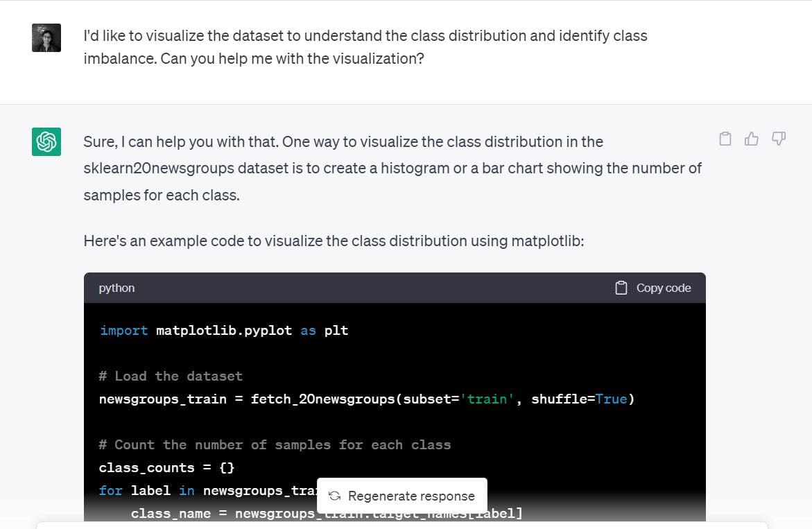The height and width of the screenshot is (529, 812).
Task: Click the user's question text about visualization
Action: tap(365, 47)
